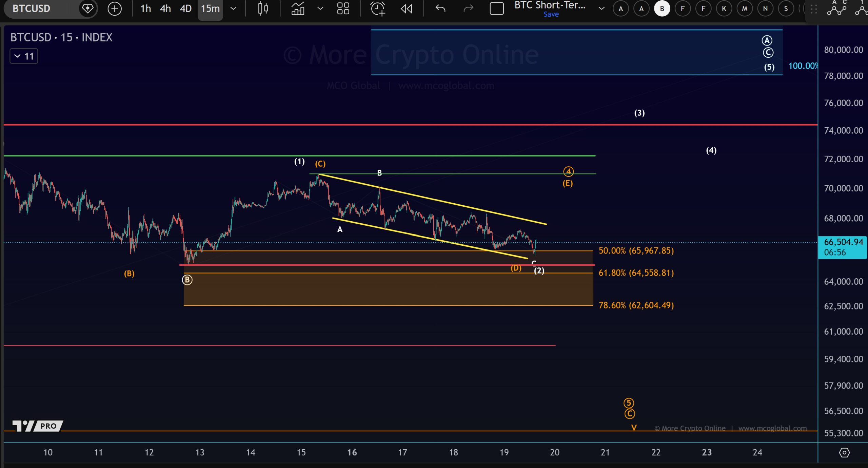
Task: Click the compare plus icon next to BTCUSD
Action: [x=115, y=8]
